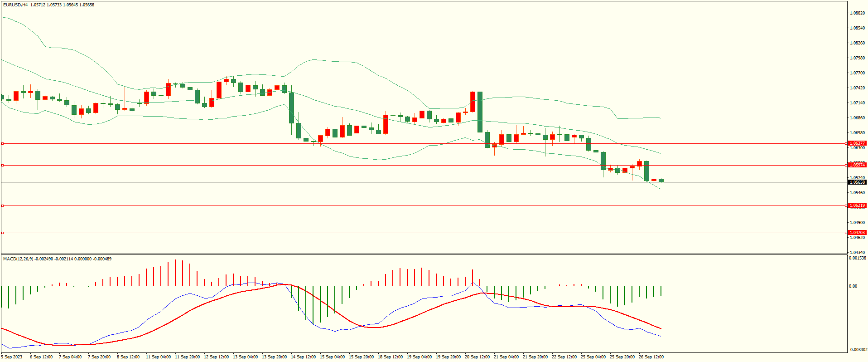Click the 26 Sep 12:00 time label
The image size is (868, 362).
tap(651, 357)
